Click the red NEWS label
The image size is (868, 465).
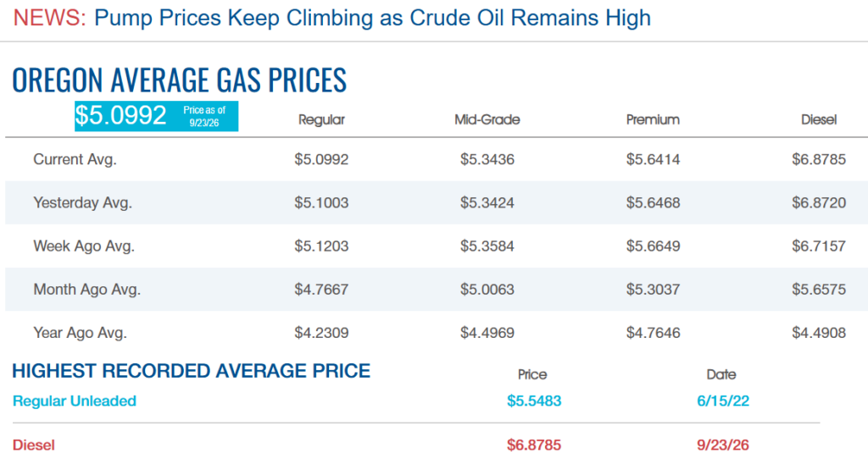click(50, 18)
